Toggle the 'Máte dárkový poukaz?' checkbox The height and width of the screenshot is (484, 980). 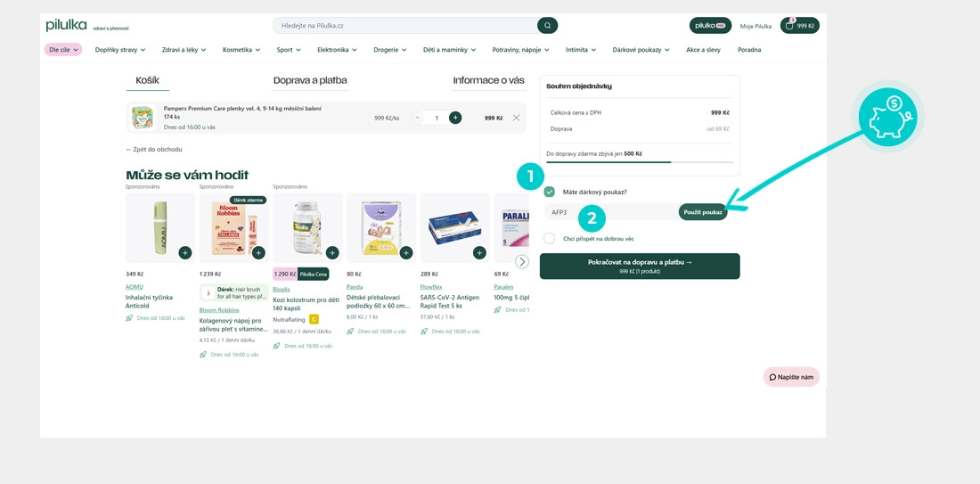pos(550,192)
